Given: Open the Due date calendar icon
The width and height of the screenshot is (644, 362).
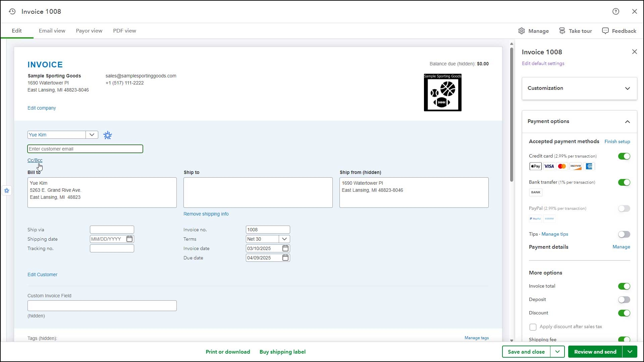Looking at the screenshot, I should click(x=285, y=258).
